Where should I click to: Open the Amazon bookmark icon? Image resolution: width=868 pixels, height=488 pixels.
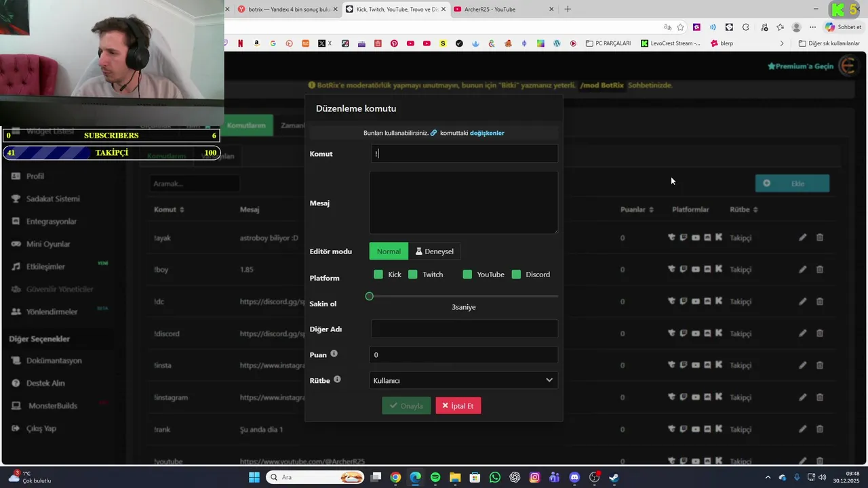[x=256, y=43]
